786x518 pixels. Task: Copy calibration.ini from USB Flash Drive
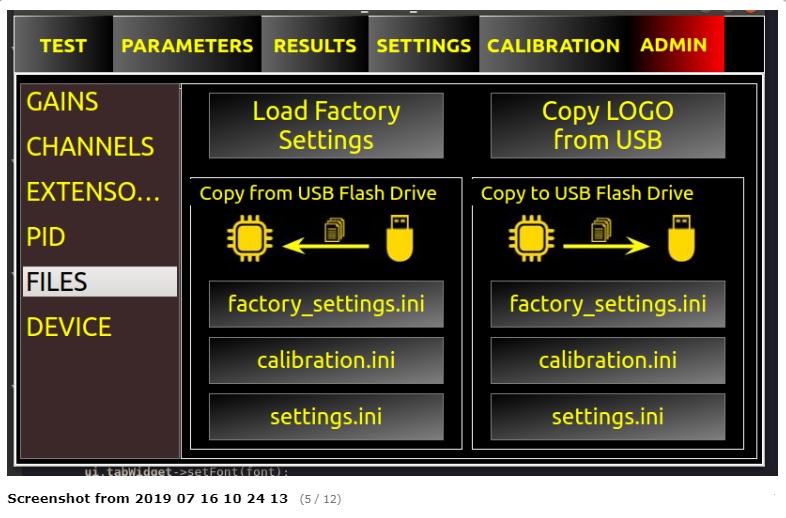326,361
